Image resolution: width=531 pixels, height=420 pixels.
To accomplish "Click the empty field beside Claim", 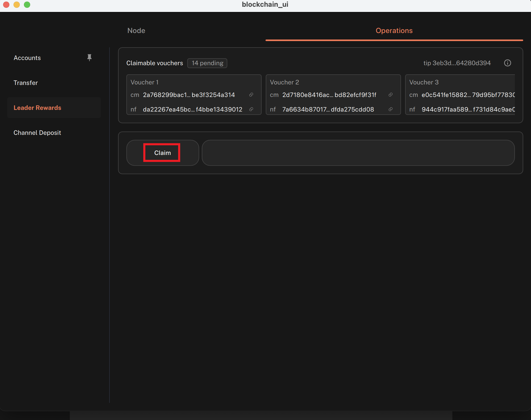I will point(358,153).
